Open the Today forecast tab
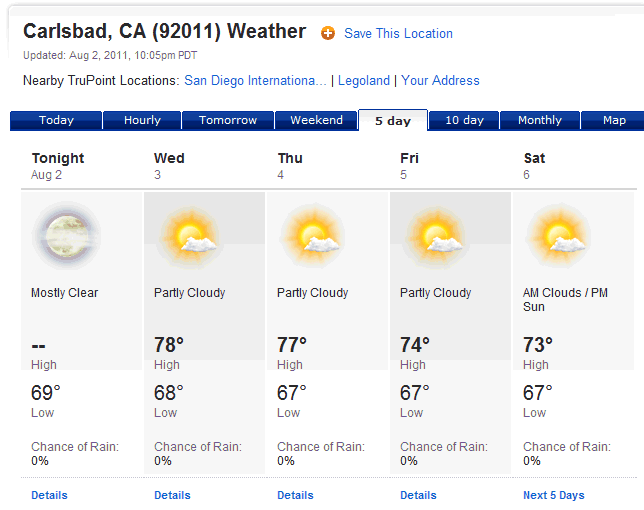Screen dimensions: 644x510 (x=56, y=120)
